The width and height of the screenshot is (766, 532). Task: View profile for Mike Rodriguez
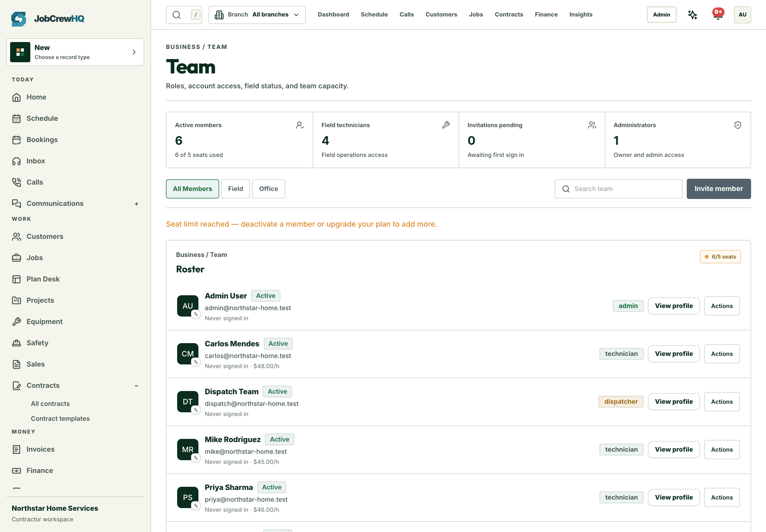(x=674, y=450)
